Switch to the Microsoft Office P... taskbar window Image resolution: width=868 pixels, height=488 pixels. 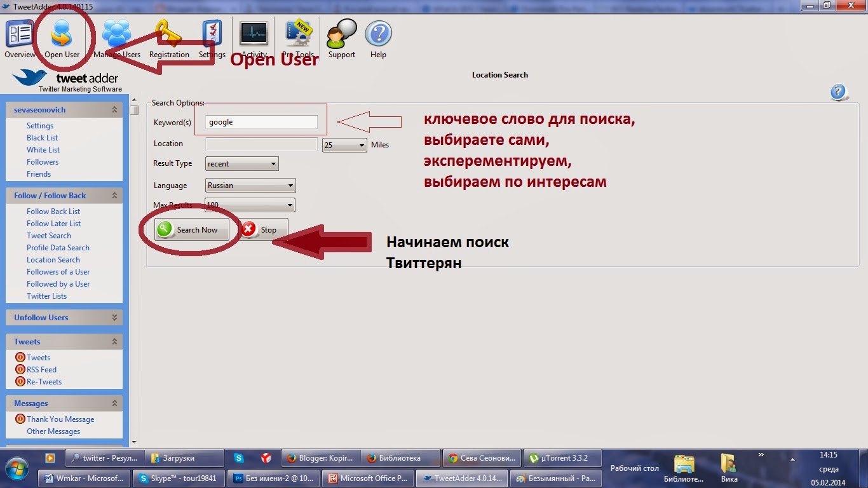click(x=368, y=478)
